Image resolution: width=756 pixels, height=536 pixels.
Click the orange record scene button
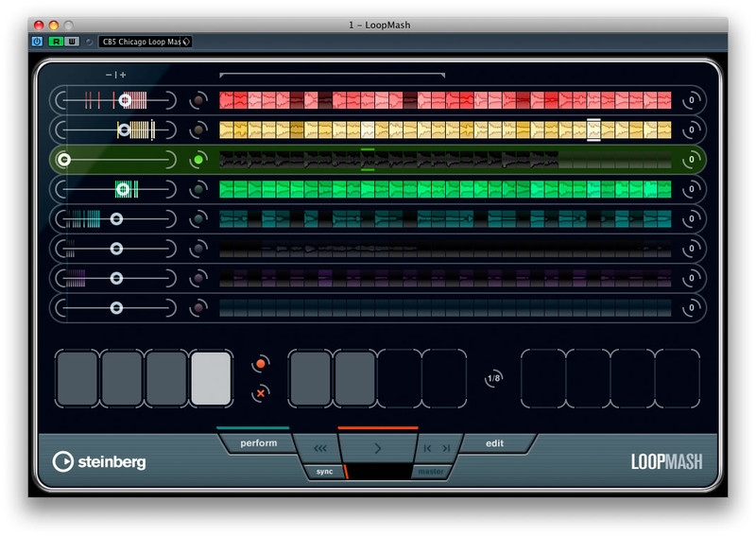point(261,364)
